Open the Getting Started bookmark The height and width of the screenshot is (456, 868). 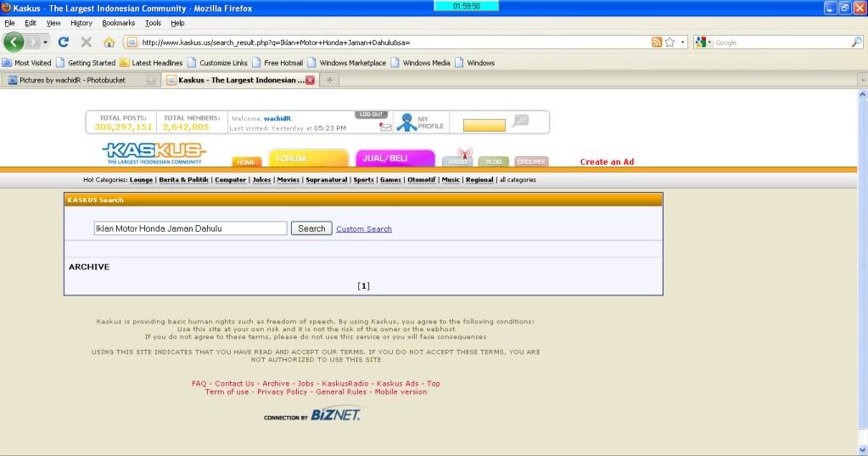(x=86, y=63)
